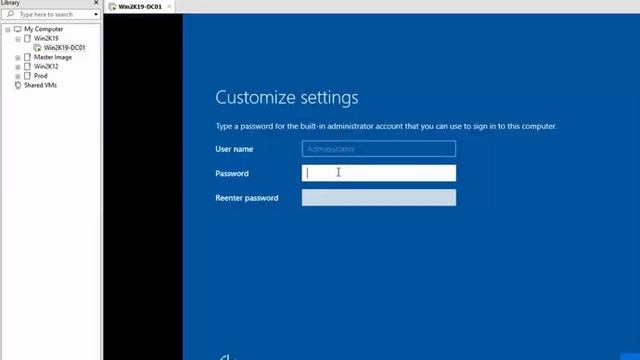
Task: Collapse the Win2K19 folder node
Action: click(18, 39)
